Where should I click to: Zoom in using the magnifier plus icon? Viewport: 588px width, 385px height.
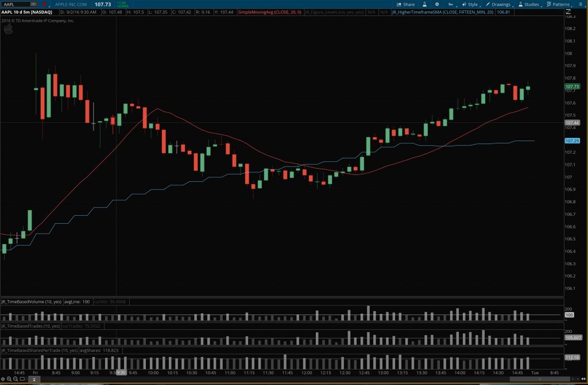(9, 379)
